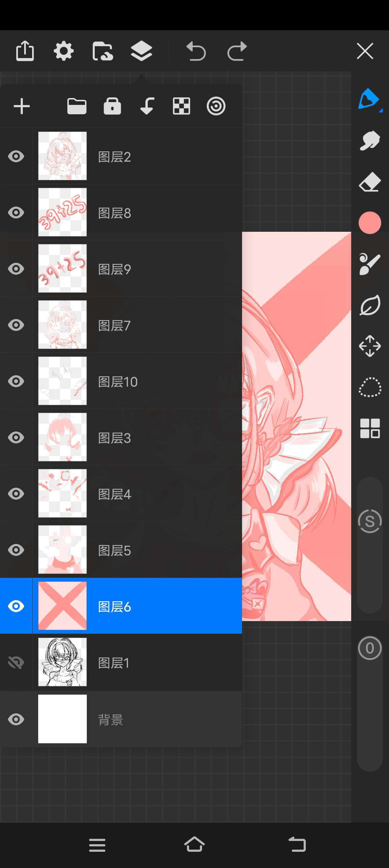
Task: Select layer 图层5
Action: (x=121, y=550)
